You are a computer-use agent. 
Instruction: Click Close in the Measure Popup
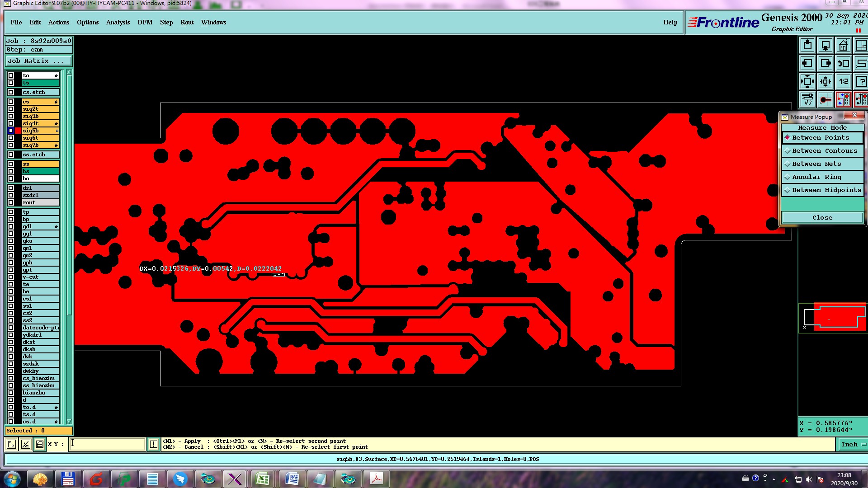822,218
